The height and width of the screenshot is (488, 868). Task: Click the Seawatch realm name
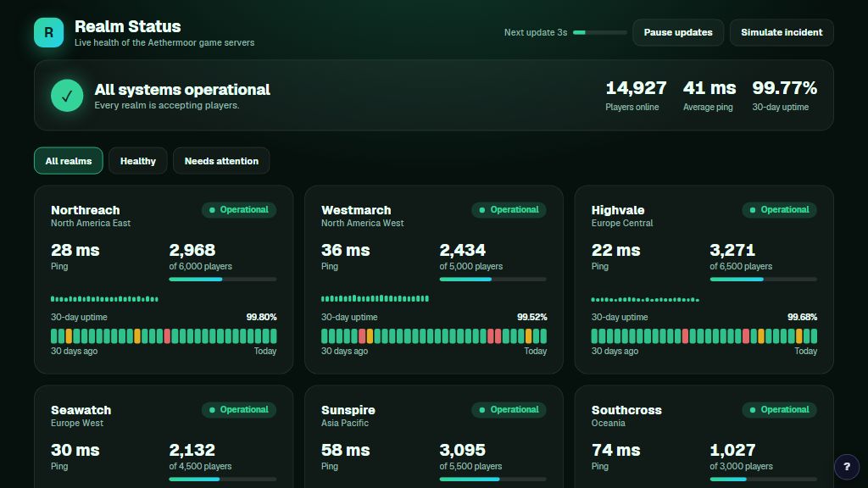81,410
